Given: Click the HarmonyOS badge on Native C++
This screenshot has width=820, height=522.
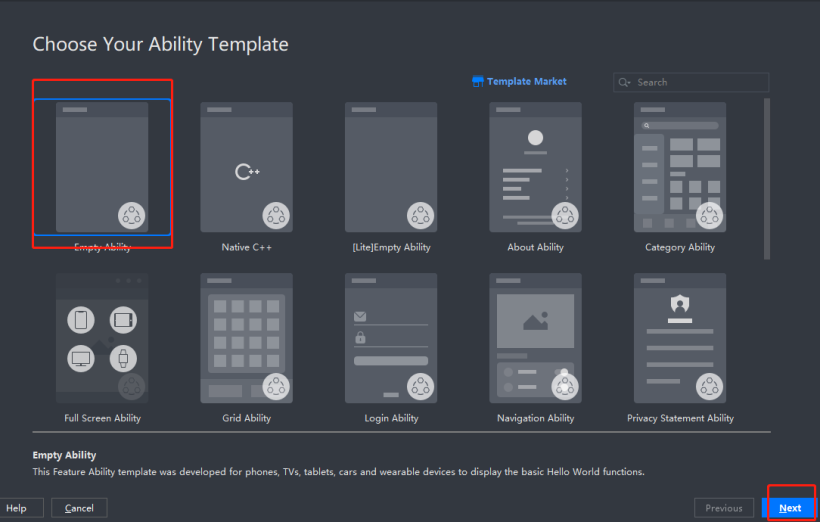Looking at the screenshot, I should (x=276, y=215).
